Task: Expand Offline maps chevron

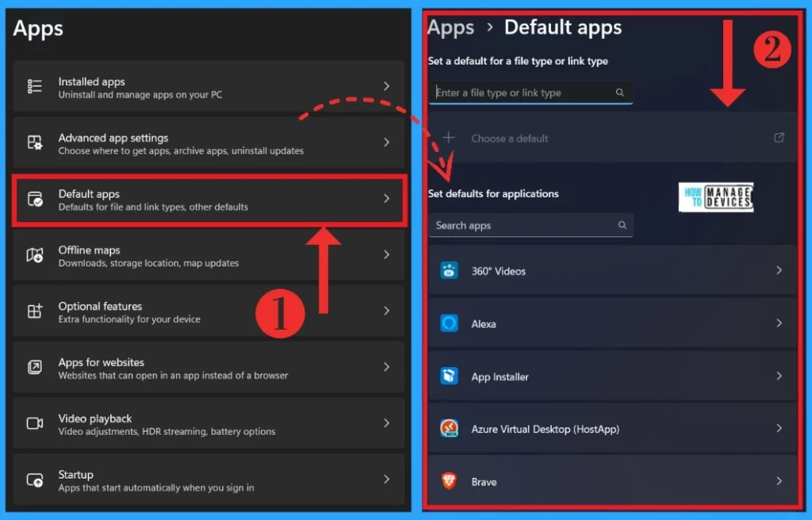Action: click(386, 254)
